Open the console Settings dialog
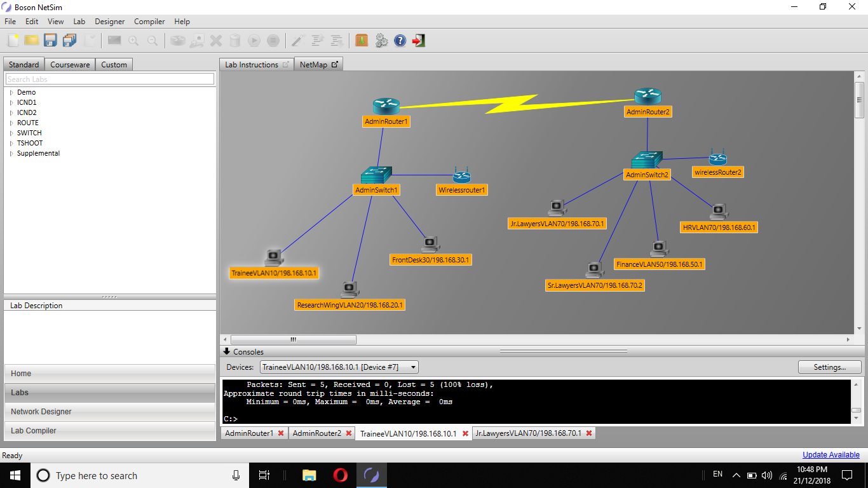The height and width of the screenshot is (488, 868). pyautogui.click(x=829, y=367)
